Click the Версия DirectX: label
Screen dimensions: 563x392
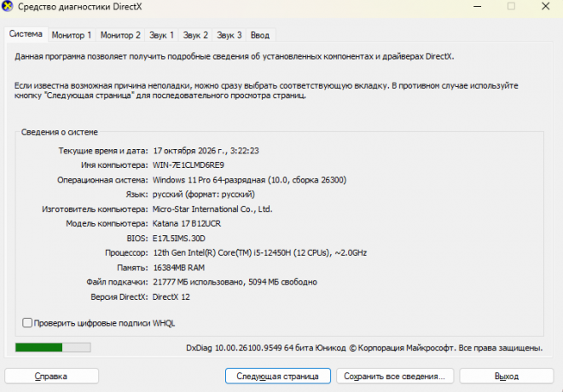[x=119, y=297]
